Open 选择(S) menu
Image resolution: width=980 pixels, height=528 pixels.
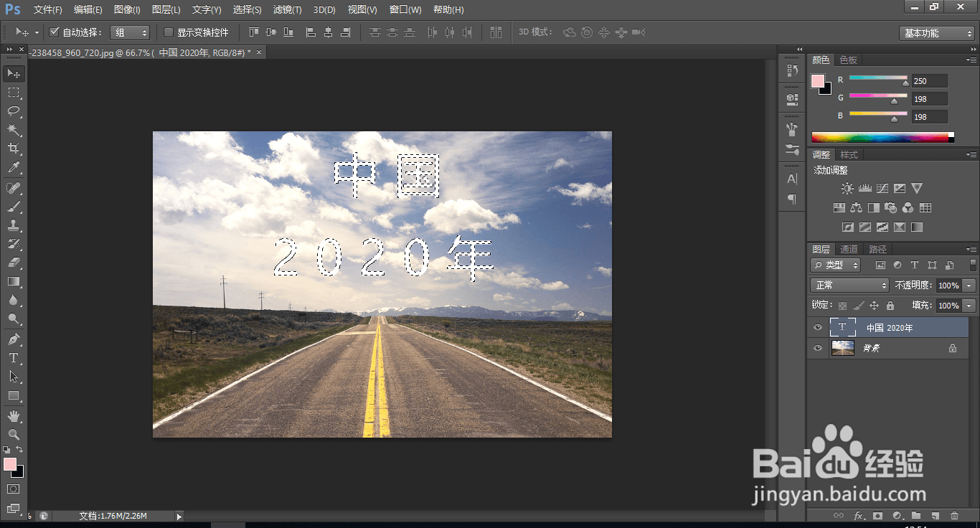pyautogui.click(x=247, y=10)
